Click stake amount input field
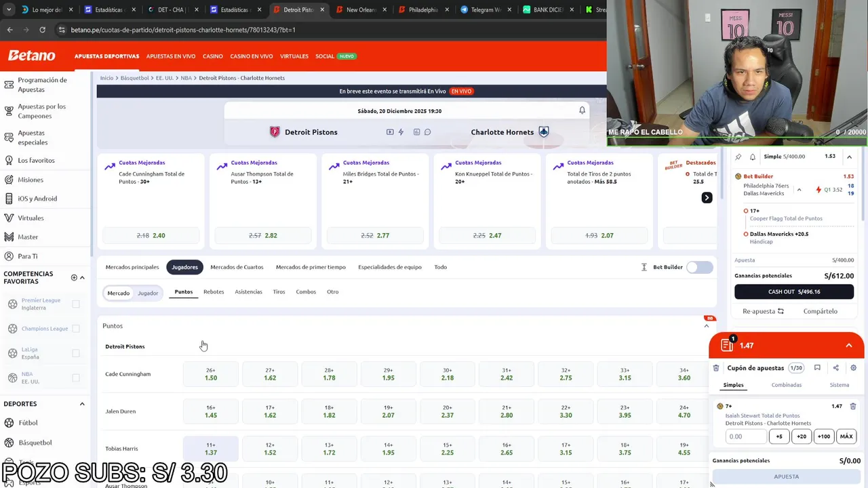The image size is (868, 488). 746,436
